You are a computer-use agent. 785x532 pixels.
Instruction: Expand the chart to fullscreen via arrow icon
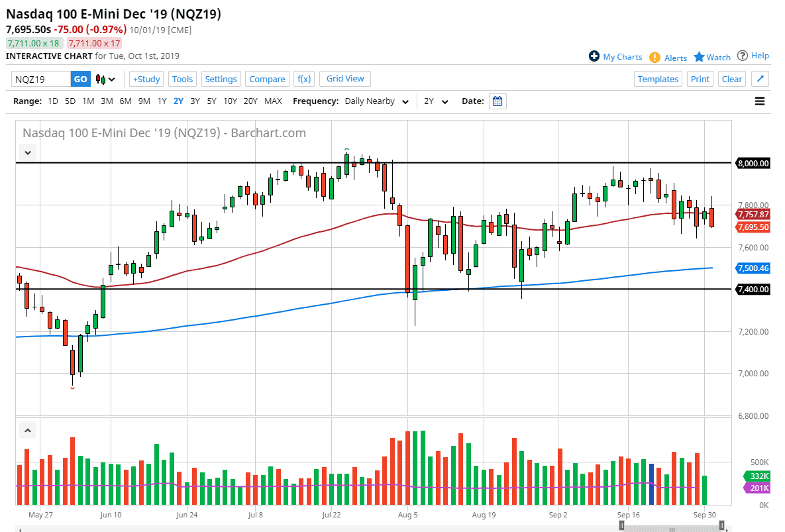[x=760, y=79]
